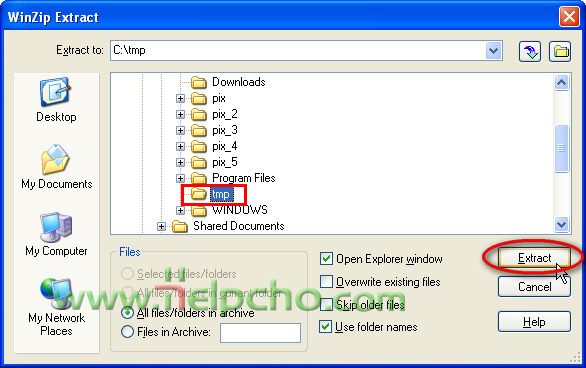Choose Files in Archive radio option
The height and width of the screenshot is (368, 586).
(127, 332)
